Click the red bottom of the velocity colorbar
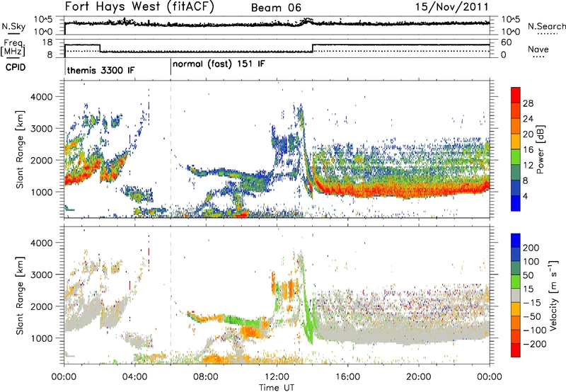The height and width of the screenshot is (392, 566). coord(516,350)
